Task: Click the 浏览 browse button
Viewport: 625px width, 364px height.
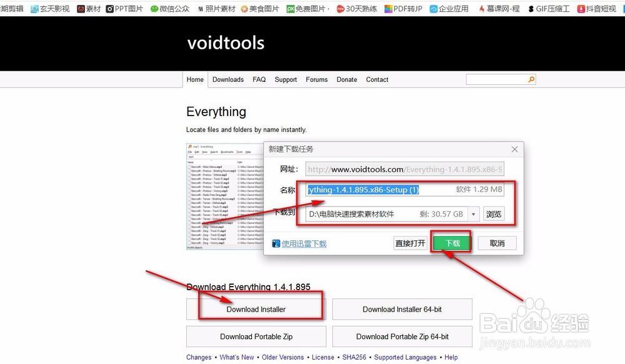Action: coord(494,214)
